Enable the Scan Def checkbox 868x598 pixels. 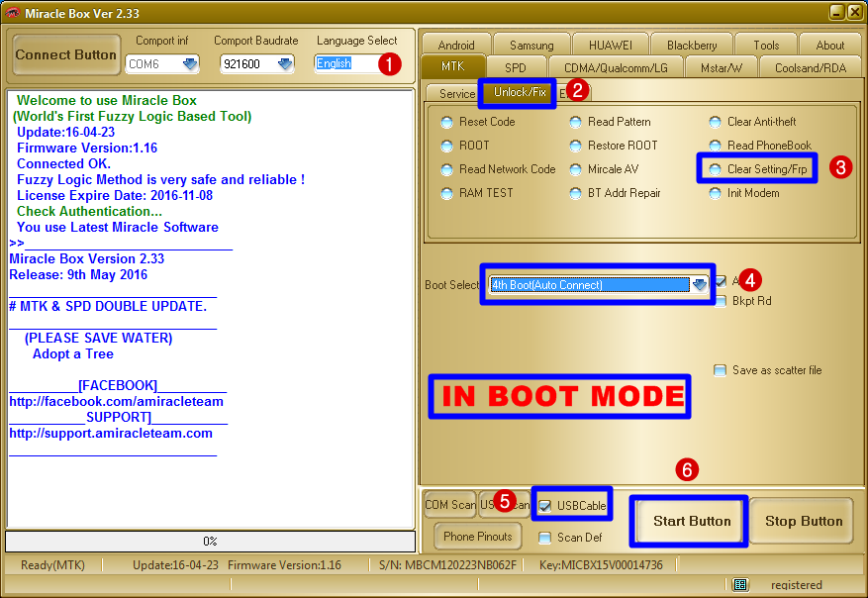coord(545,537)
